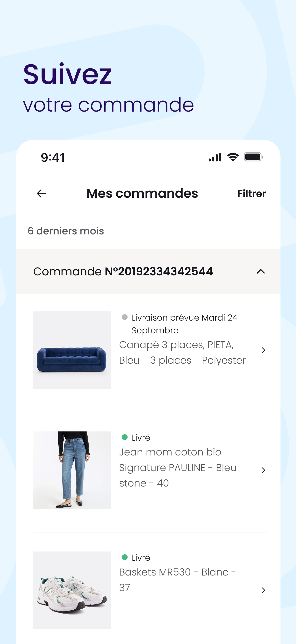This screenshot has width=296, height=644.
Task: Tap the battery icon in status bar
Action: pos(253,157)
